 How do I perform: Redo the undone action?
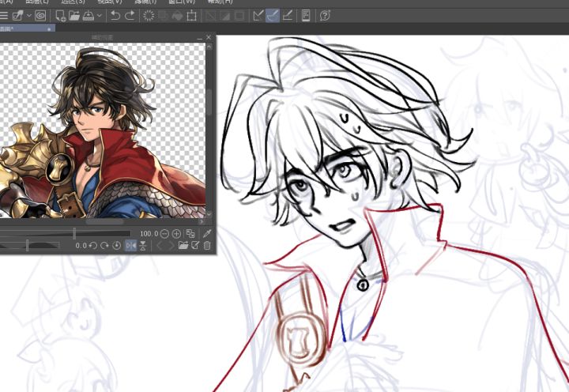point(130,16)
